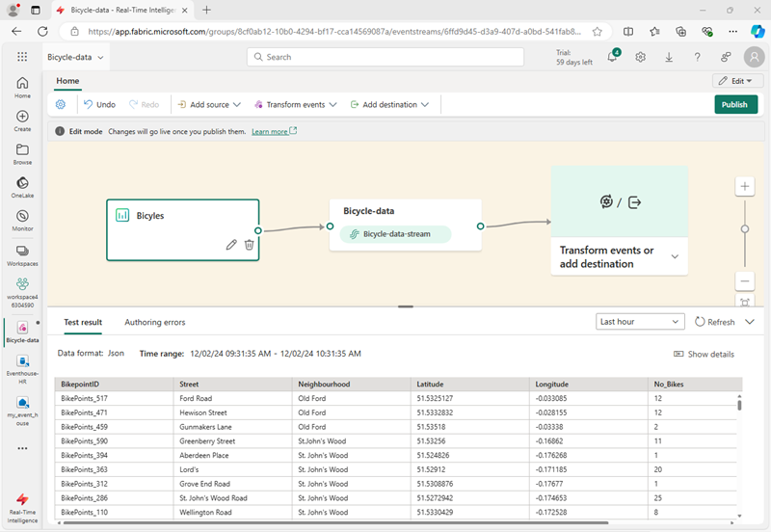
Task: Click the BikepointID column header
Action: pos(114,384)
